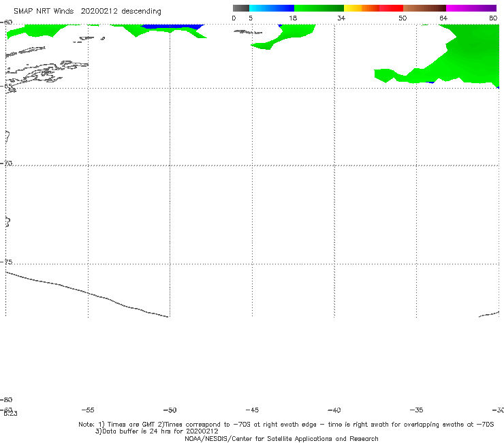Screen dimensions: 504x443
Task: Click the color bar label '18'
Action: (293, 18)
